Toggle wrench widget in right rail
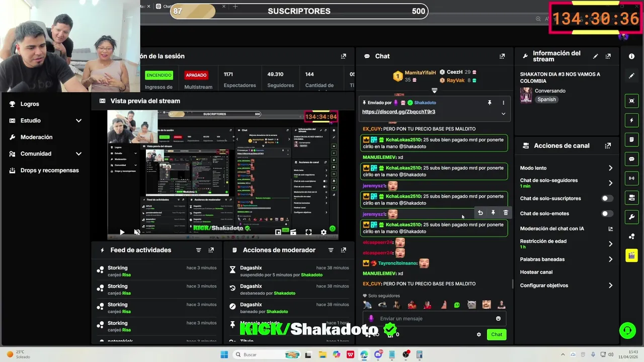Image resolution: width=644 pixels, height=362 pixels. pos(631,217)
